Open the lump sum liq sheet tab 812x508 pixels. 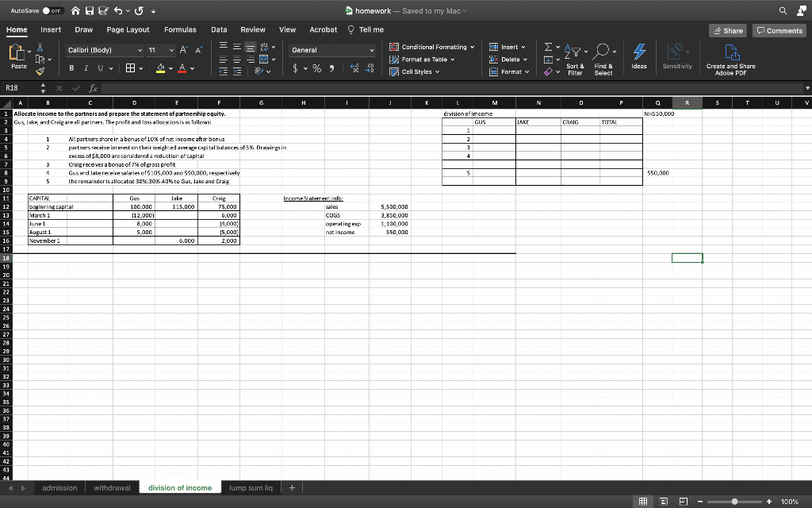[251, 488]
